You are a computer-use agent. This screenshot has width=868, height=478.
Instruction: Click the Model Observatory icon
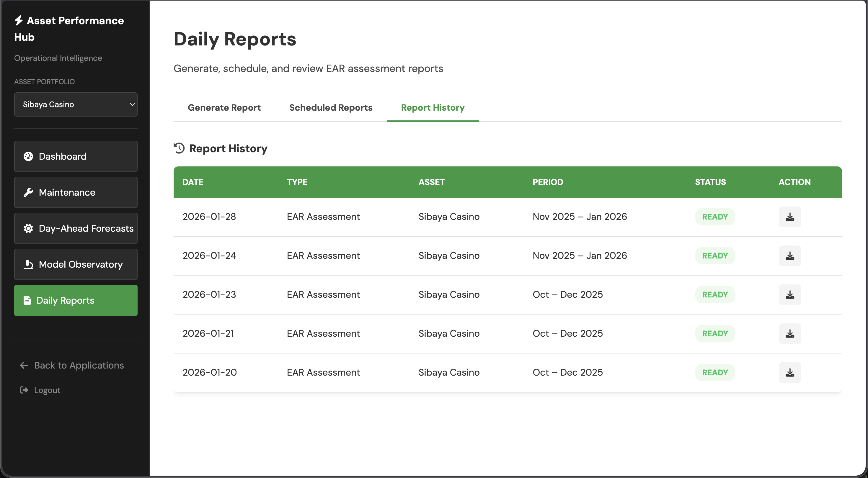click(x=28, y=264)
